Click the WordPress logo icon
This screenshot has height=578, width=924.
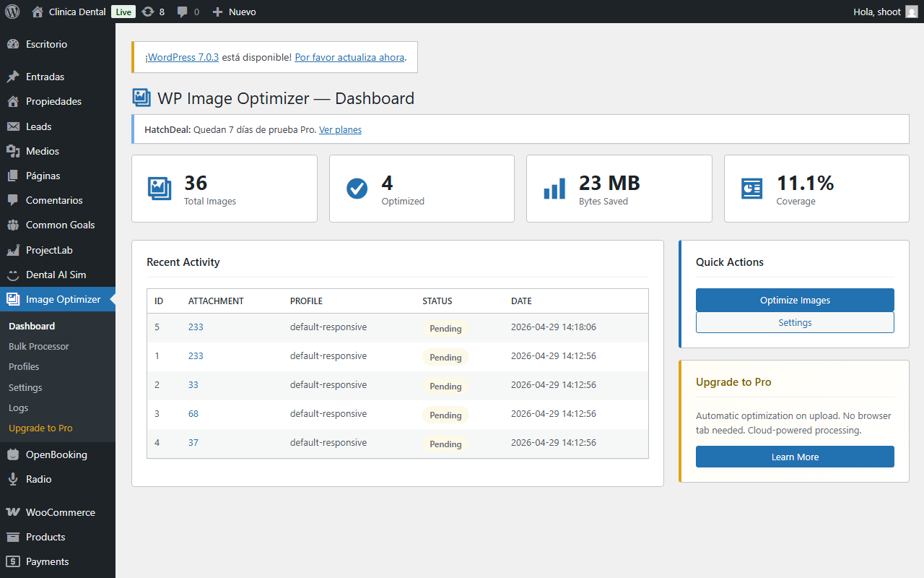coord(12,12)
